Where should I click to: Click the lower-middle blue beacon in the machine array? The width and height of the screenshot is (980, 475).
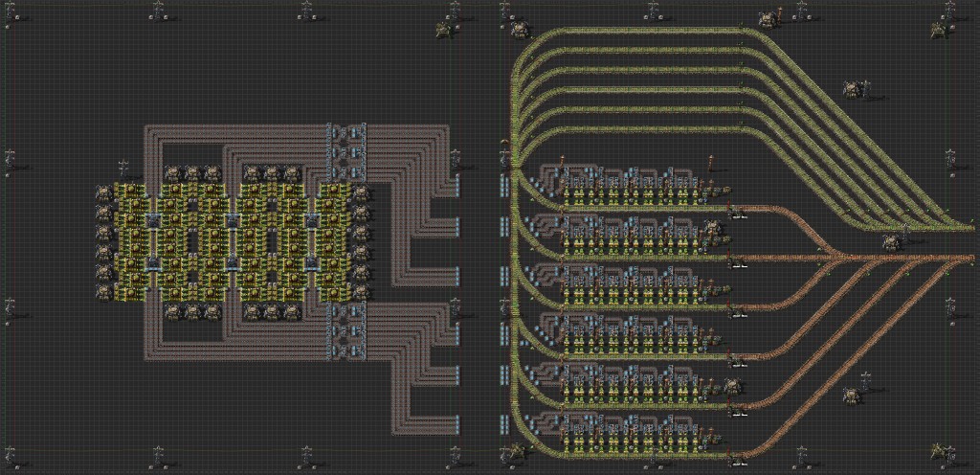(233, 262)
